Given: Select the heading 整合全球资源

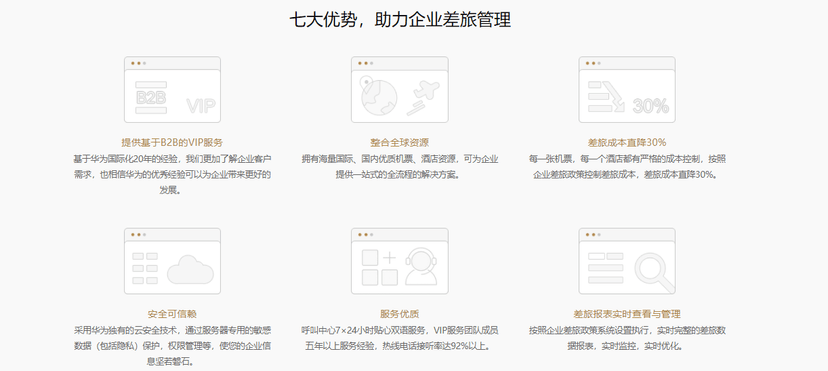Looking at the screenshot, I should pyautogui.click(x=400, y=142).
